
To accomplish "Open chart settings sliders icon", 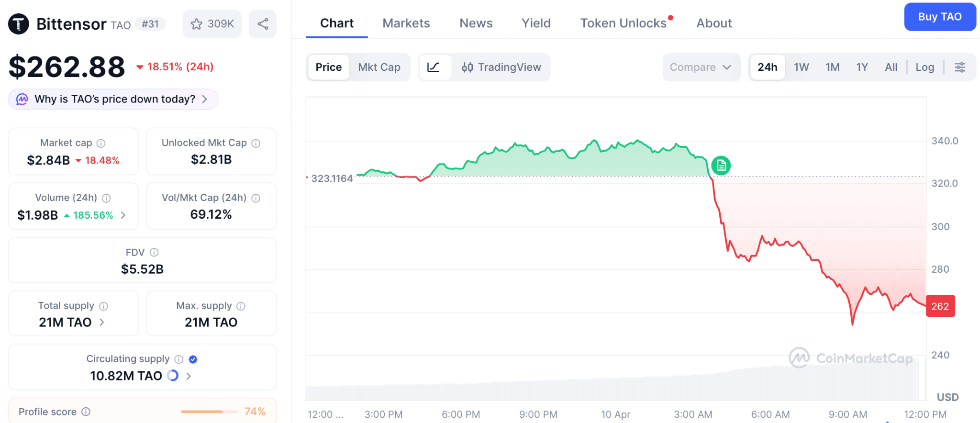I will [x=960, y=67].
